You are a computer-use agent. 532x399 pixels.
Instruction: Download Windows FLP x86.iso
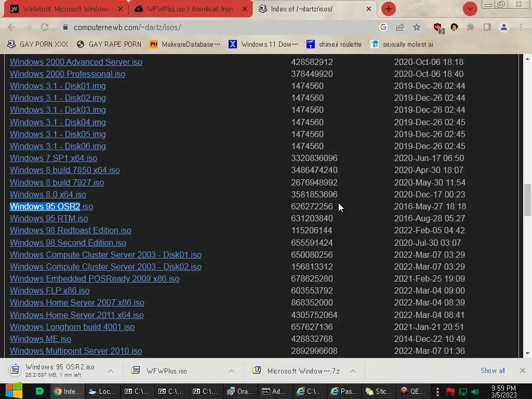(x=49, y=291)
